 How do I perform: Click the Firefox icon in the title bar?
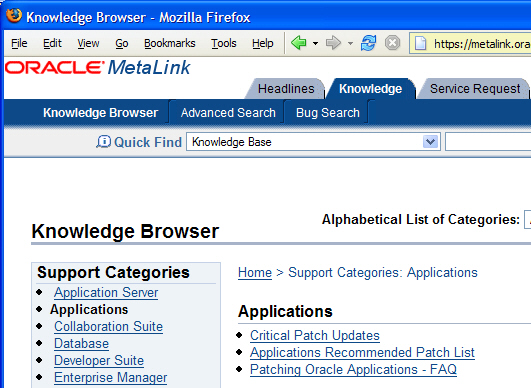click(x=14, y=16)
